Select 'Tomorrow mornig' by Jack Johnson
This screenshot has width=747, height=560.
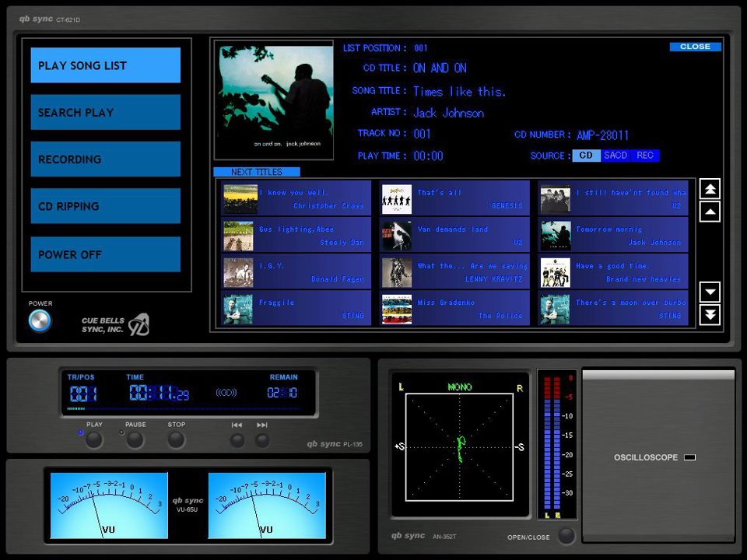pyautogui.click(x=613, y=235)
